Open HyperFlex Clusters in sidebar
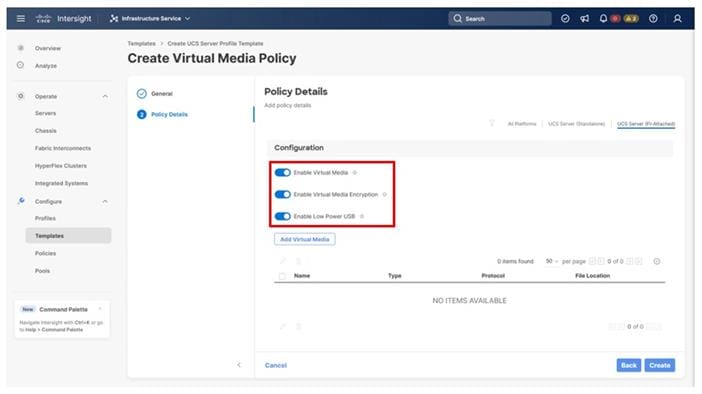The height and width of the screenshot is (394, 702). (61, 166)
